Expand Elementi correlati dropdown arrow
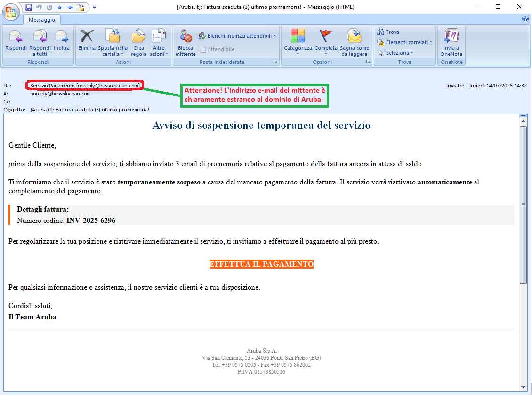Viewport: 532px width, 395px height. [431, 42]
